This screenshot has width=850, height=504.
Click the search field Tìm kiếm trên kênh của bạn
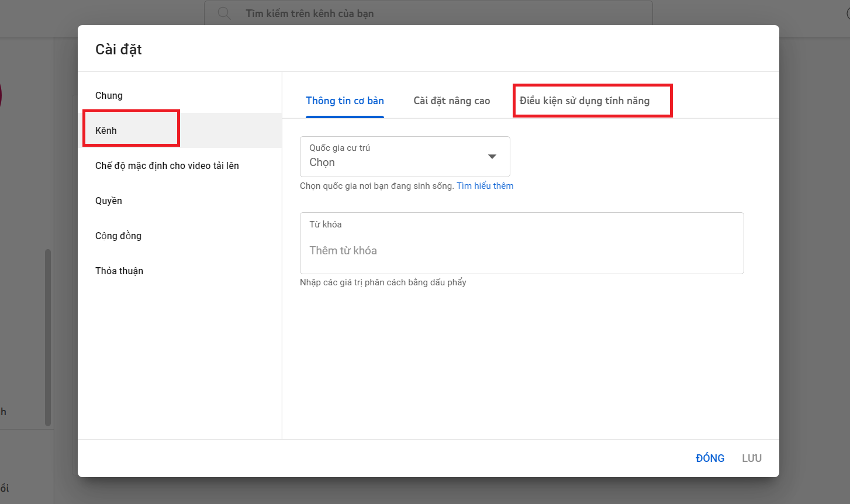[428, 13]
